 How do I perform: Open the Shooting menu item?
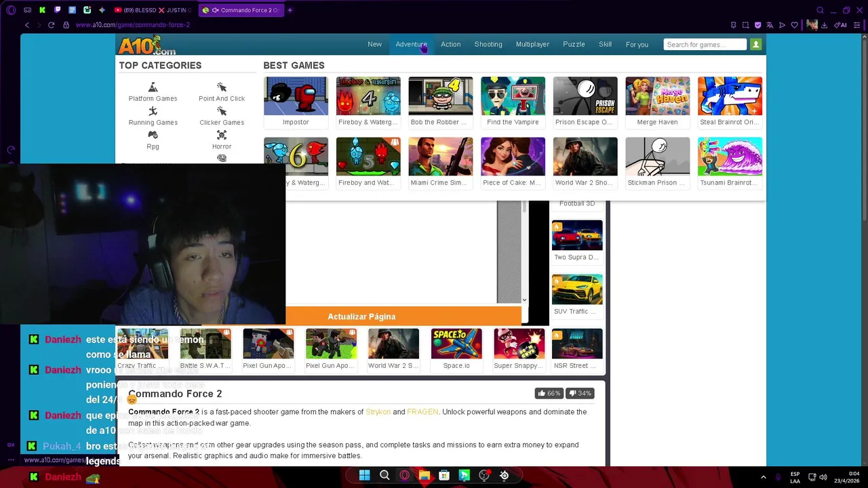488,45
